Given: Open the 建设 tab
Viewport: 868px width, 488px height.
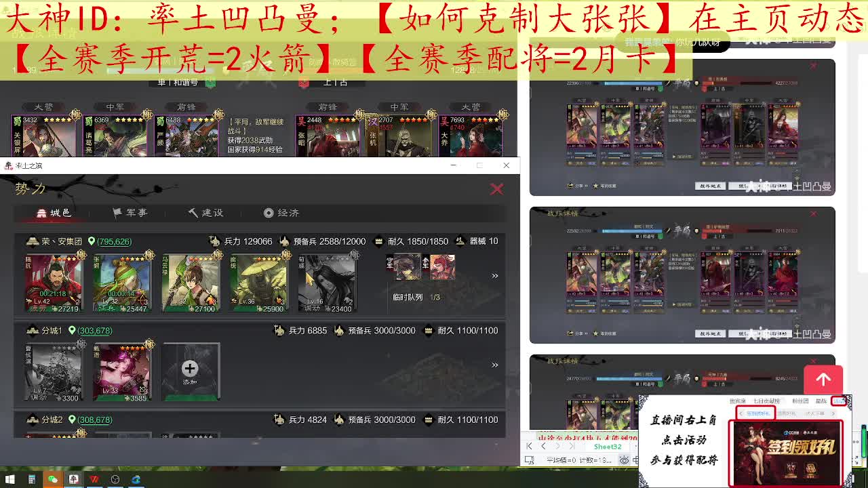Looking at the screenshot, I should tap(205, 213).
